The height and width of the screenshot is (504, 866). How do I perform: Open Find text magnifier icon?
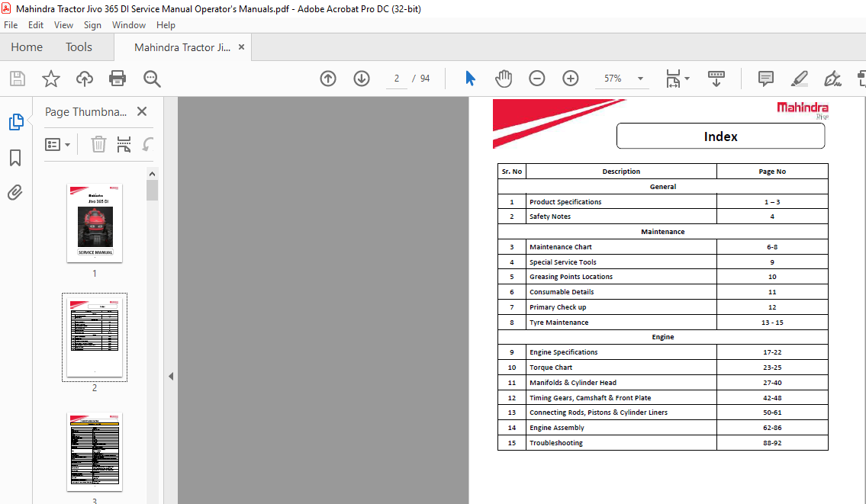click(152, 79)
